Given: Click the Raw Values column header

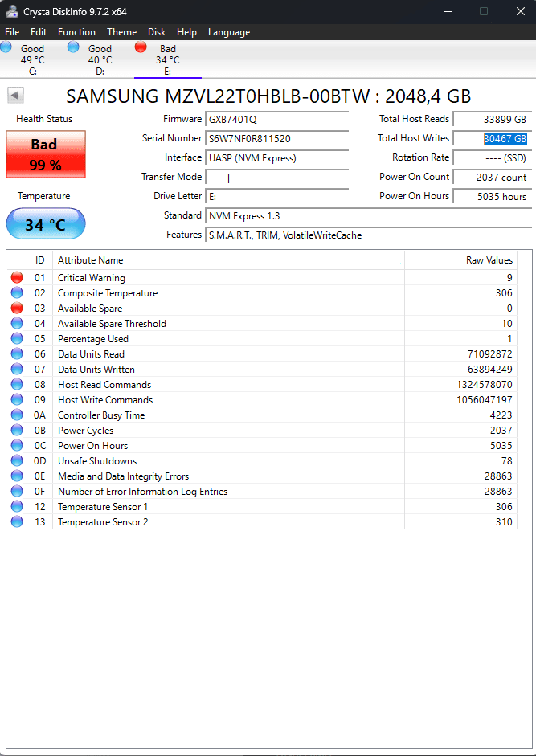Looking at the screenshot, I should coord(460,260).
